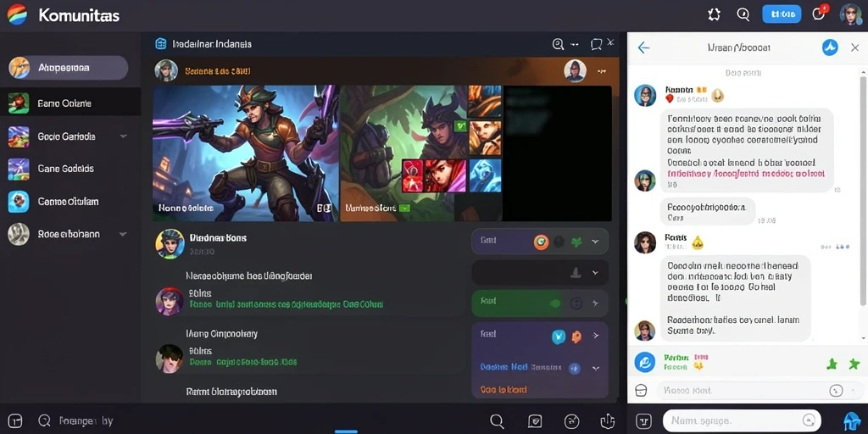Viewport: 868px width, 434px height.
Task: Click the search icon in top bar
Action: (x=743, y=14)
